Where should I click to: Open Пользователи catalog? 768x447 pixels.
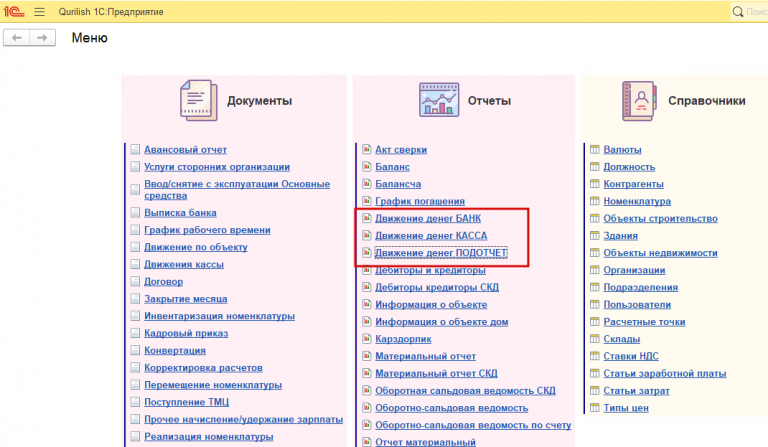click(637, 305)
